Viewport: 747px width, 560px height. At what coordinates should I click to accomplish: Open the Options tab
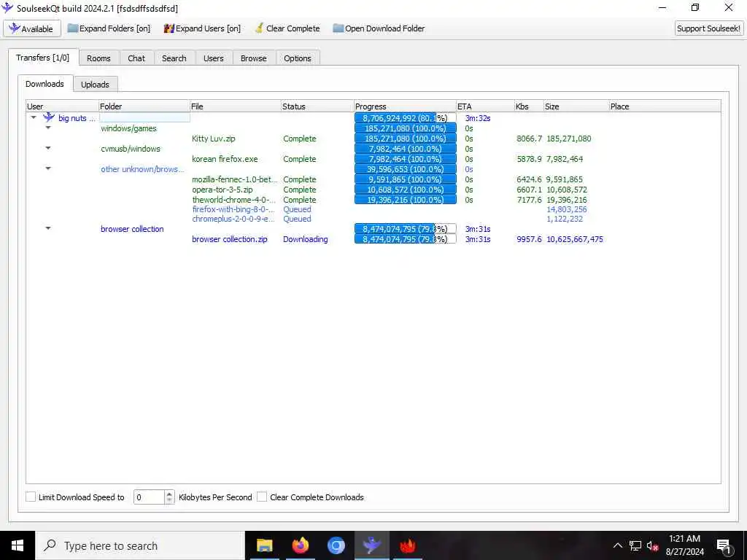point(298,58)
